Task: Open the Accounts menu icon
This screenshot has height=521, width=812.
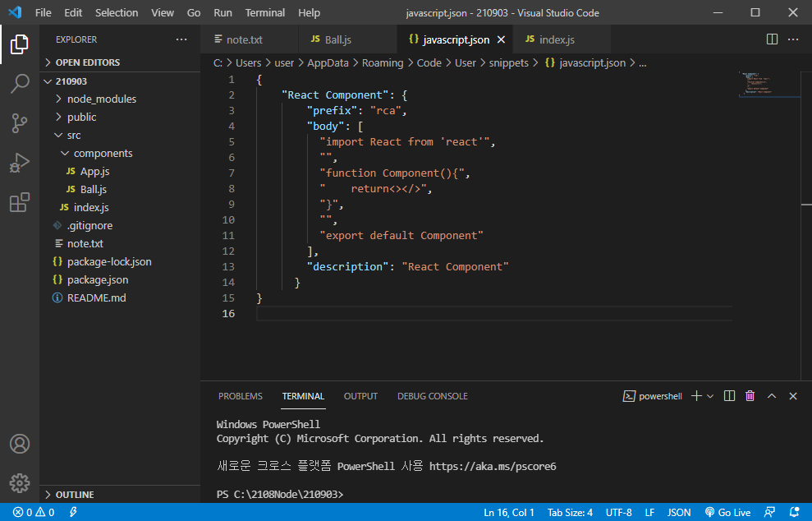Action: (x=19, y=444)
